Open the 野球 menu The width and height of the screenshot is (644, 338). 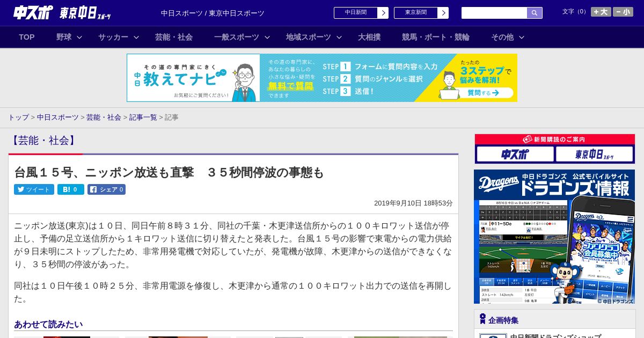(64, 37)
